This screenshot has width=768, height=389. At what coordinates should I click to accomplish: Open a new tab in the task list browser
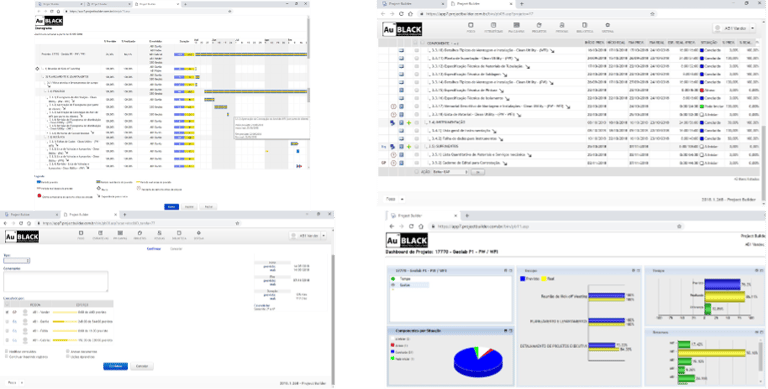point(522,4)
